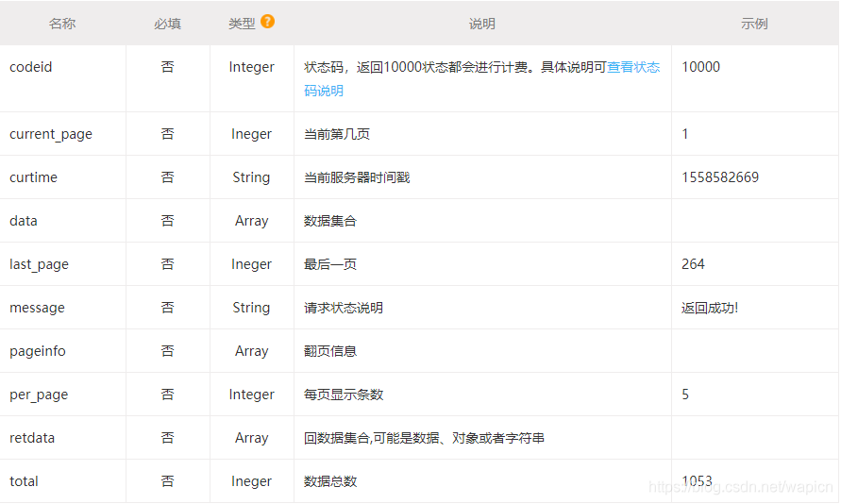Select the 否 cell in total row
The height and width of the screenshot is (504, 841).
pos(167,481)
